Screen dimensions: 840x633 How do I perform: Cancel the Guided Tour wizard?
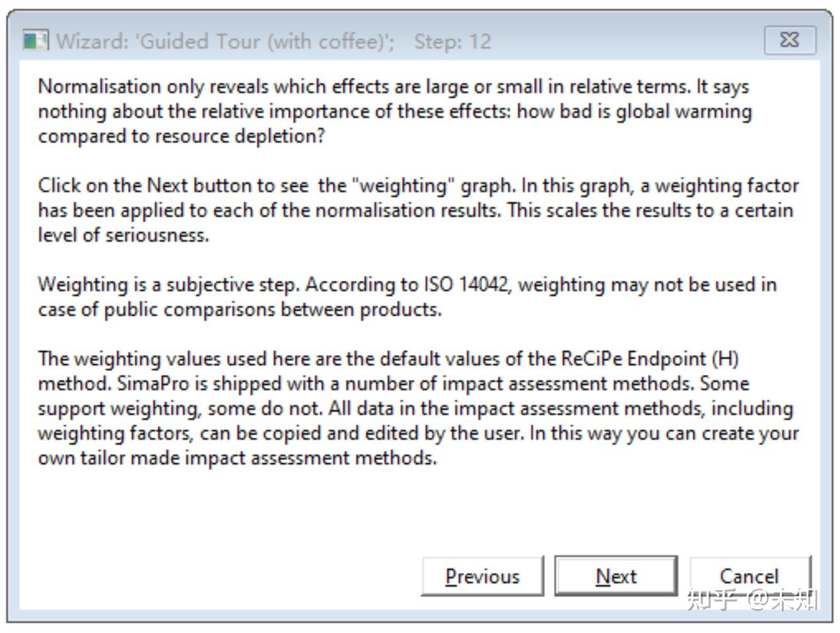[x=749, y=576]
